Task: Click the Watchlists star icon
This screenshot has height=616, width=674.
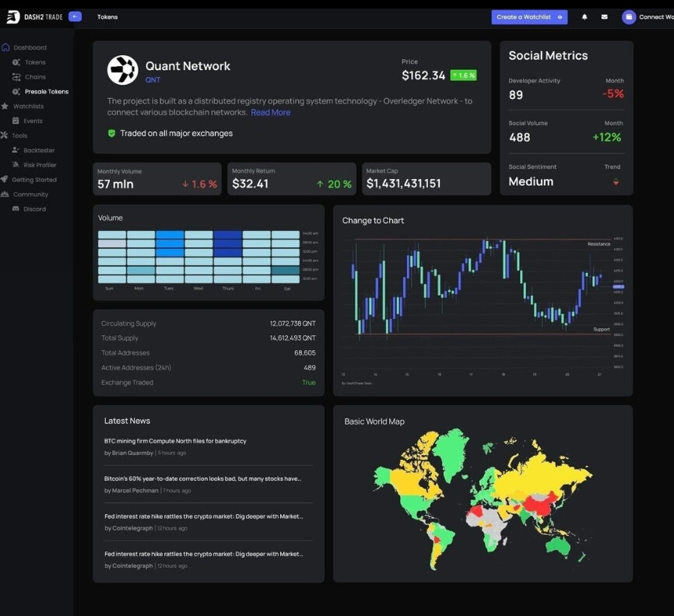Action: tap(5, 106)
